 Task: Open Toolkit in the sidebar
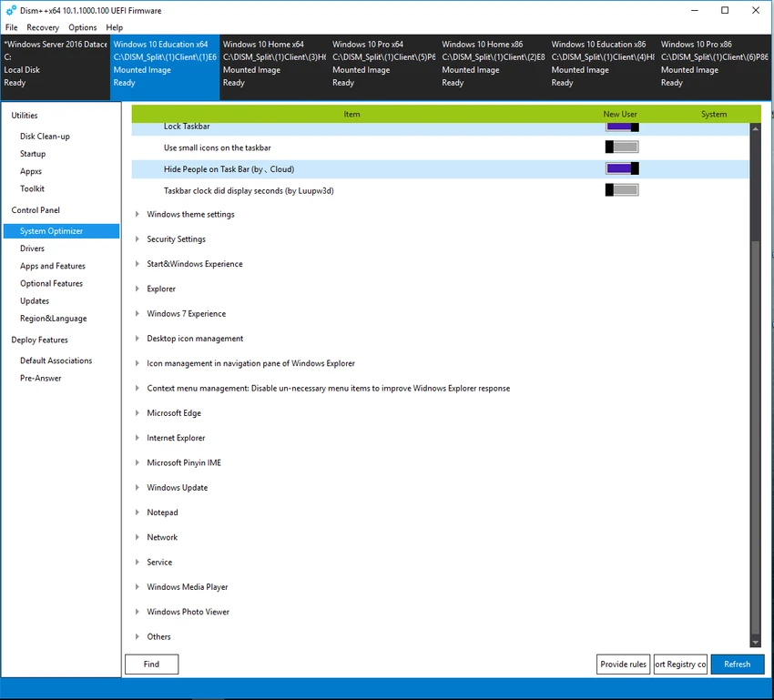(32, 189)
